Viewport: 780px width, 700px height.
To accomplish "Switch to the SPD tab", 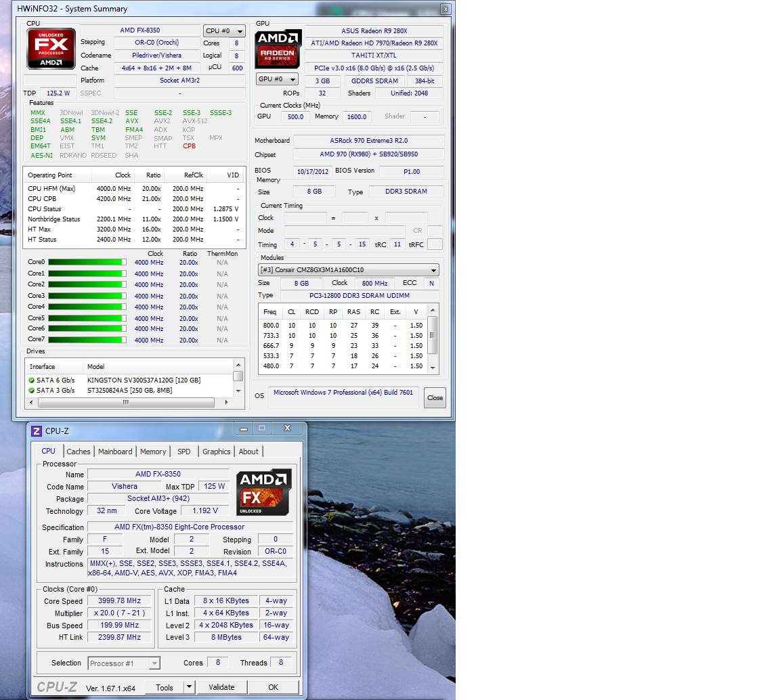I will (184, 452).
